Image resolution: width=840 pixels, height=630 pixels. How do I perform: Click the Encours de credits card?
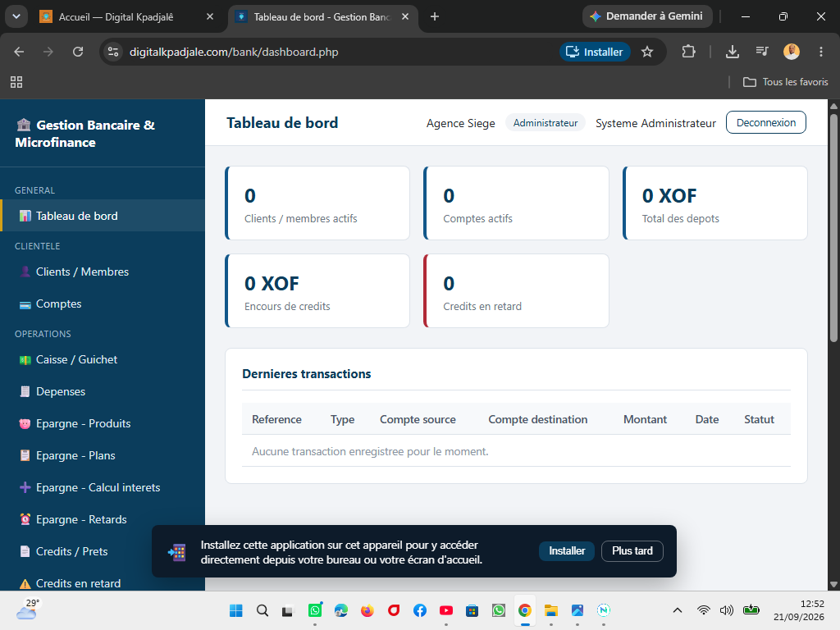tap(317, 291)
